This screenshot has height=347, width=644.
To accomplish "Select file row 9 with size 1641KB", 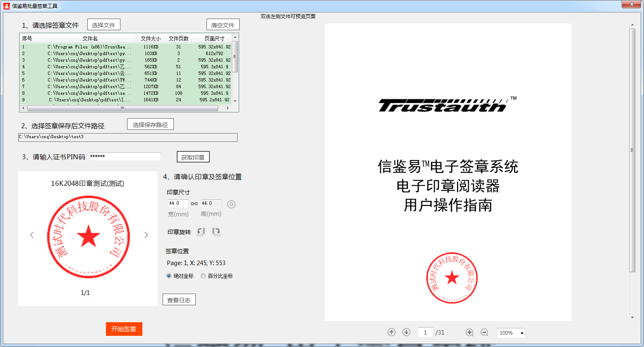I will point(126,100).
